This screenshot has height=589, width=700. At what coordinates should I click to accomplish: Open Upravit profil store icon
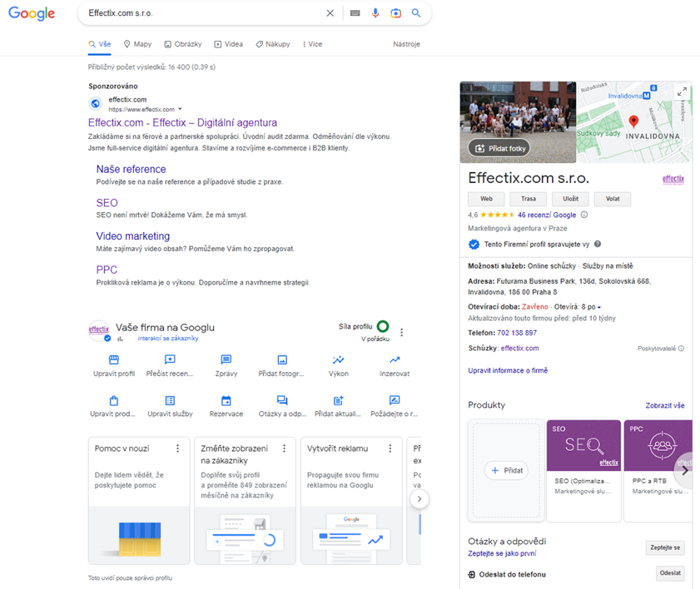coord(114,359)
